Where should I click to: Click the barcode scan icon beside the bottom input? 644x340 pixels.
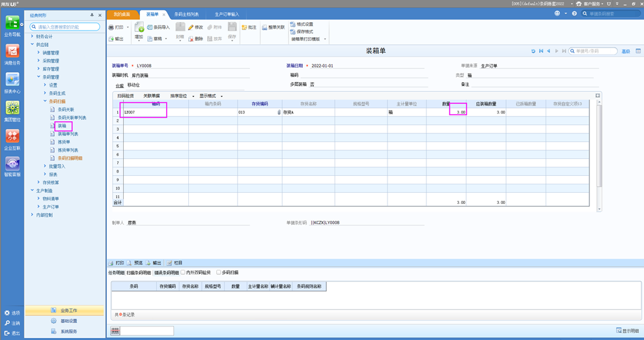115,331
